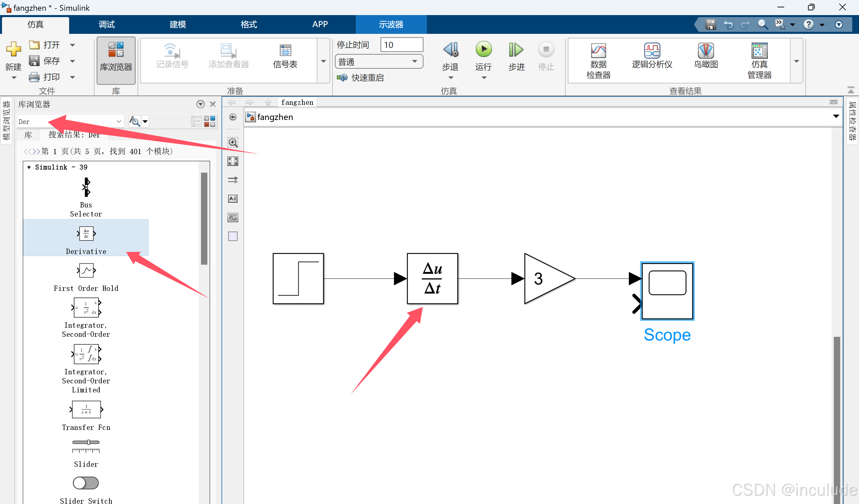Switch to the 建模 (Modeling) ribbon tab
The image size is (859, 504).
(x=178, y=24)
